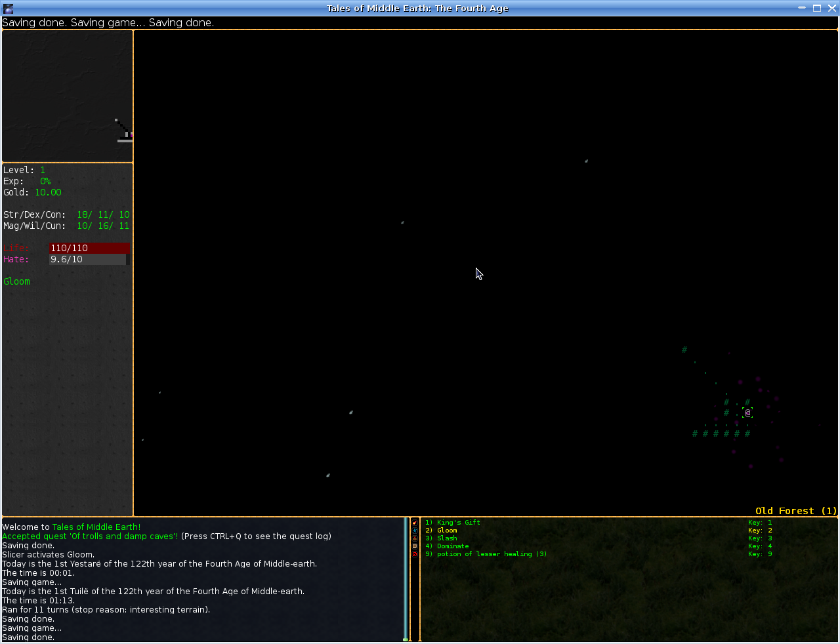Click the message log scrollbar
Image resolution: width=840 pixels, height=644 pixels.
(x=406, y=579)
